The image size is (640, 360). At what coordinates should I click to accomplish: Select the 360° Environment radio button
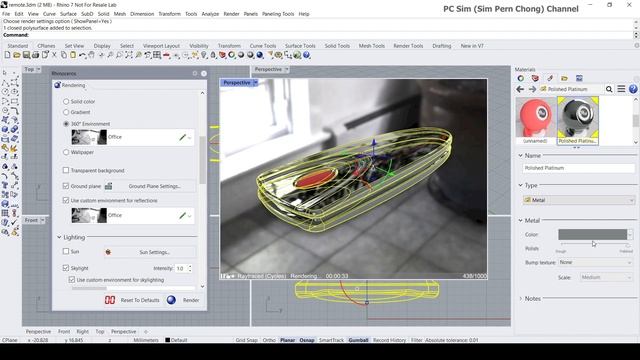(x=66, y=124)
